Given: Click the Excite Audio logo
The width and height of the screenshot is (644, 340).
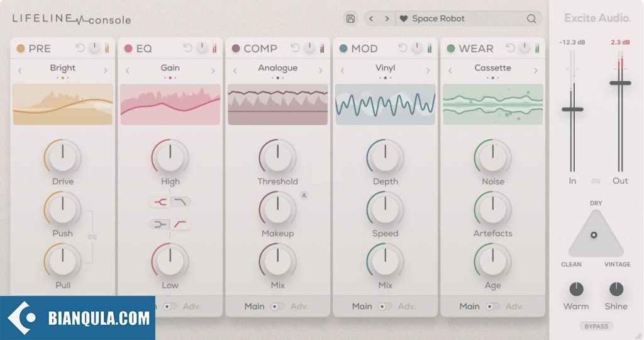Looking at the screenshot, I should point(597,18).
